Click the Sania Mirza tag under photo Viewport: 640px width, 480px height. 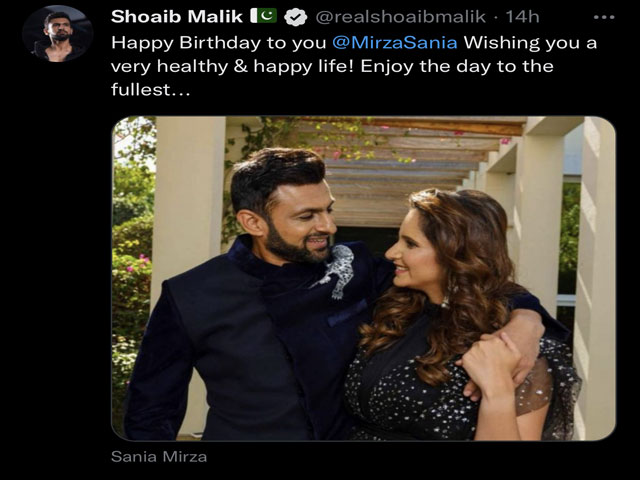coord(159,456)
